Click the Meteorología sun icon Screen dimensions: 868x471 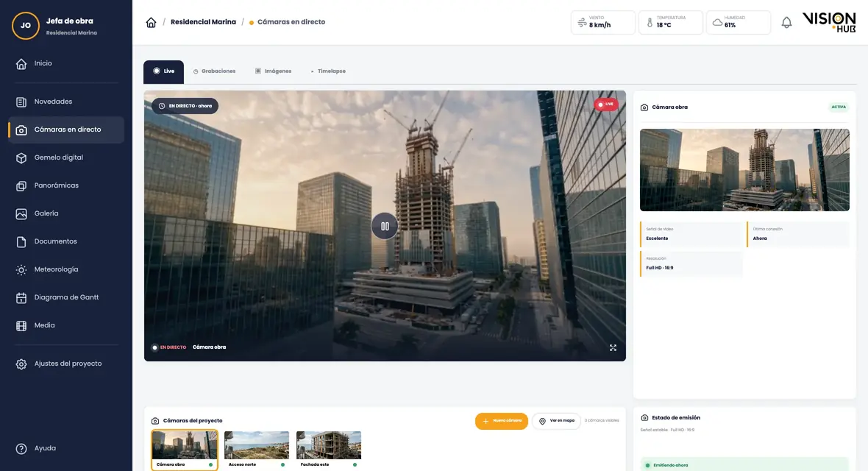[x=21, y=270]
